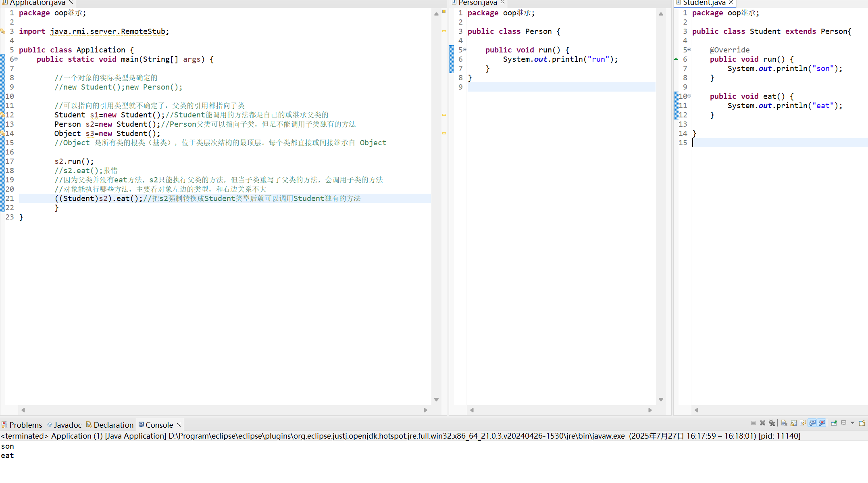Open the console selection dropdown arrow
Image resolution: width=868 pixels, height=483 pixels.
tap(852, 423)
